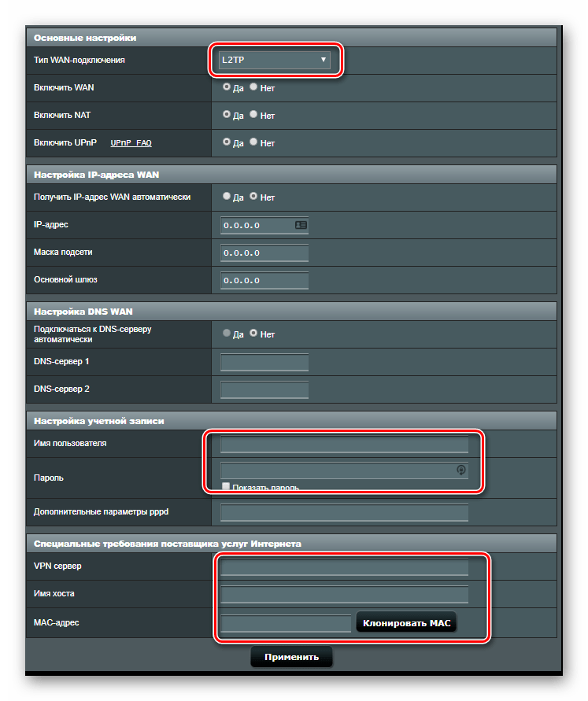The image size is (588, 701).
Task: Select Нет for Включить UPnP
Action: click(253, 142)
